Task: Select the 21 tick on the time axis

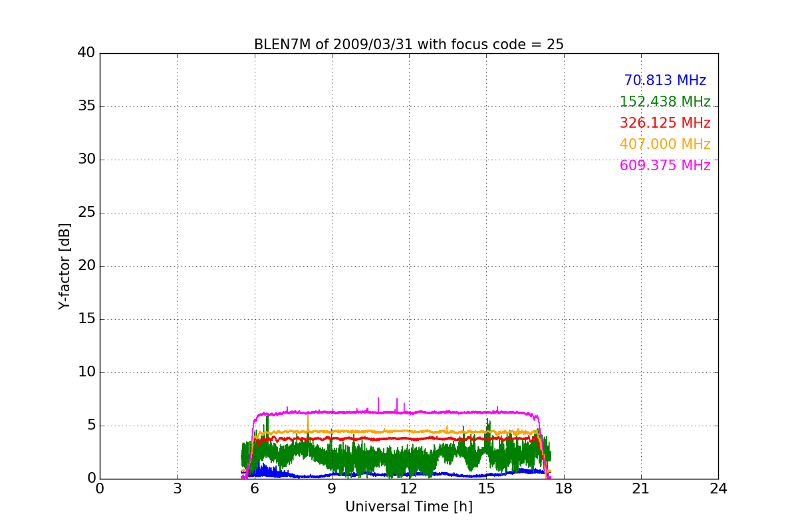Action: 641,489
